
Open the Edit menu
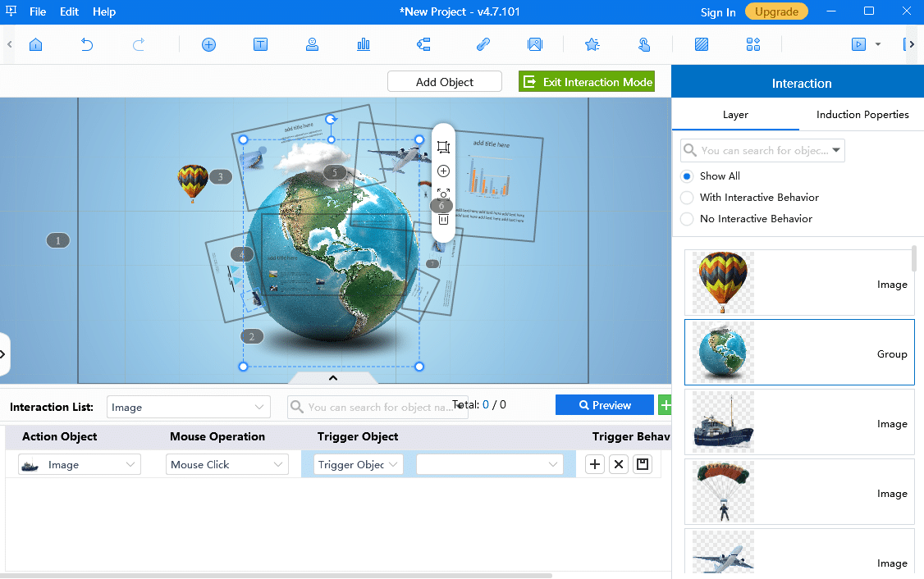(69, 12)
